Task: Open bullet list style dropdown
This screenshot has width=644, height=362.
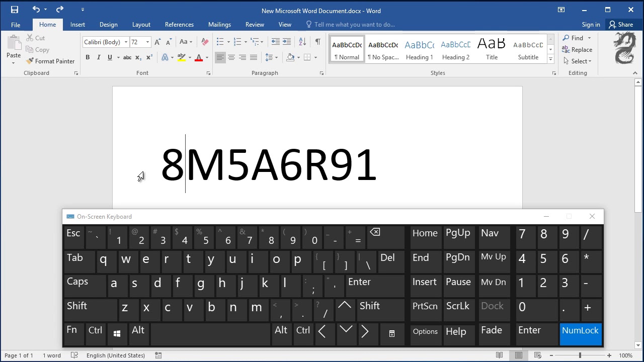Action: tap(228, 42)
